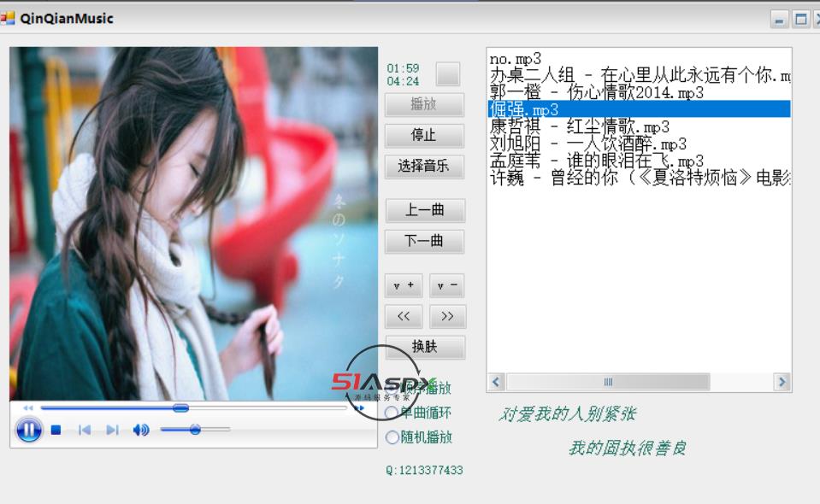Screen dimensions: 820x504
Task: Increase volume with v + button
Action: coord(404,285)
